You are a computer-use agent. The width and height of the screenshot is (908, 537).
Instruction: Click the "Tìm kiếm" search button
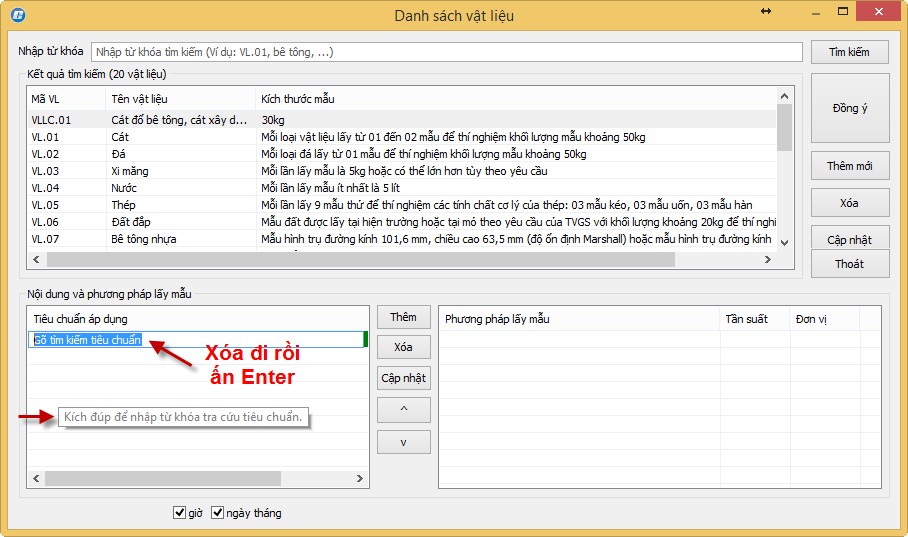point(849,52)
